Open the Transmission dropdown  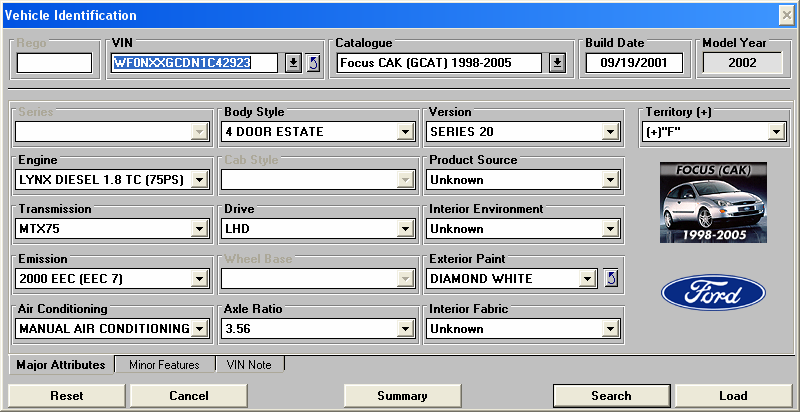199,229
